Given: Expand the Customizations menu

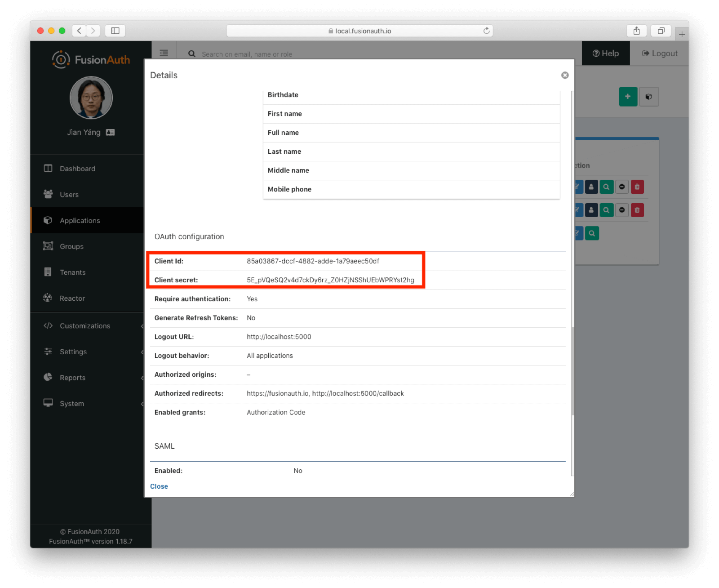Looking at the screenshot, I should pos(87,326).
